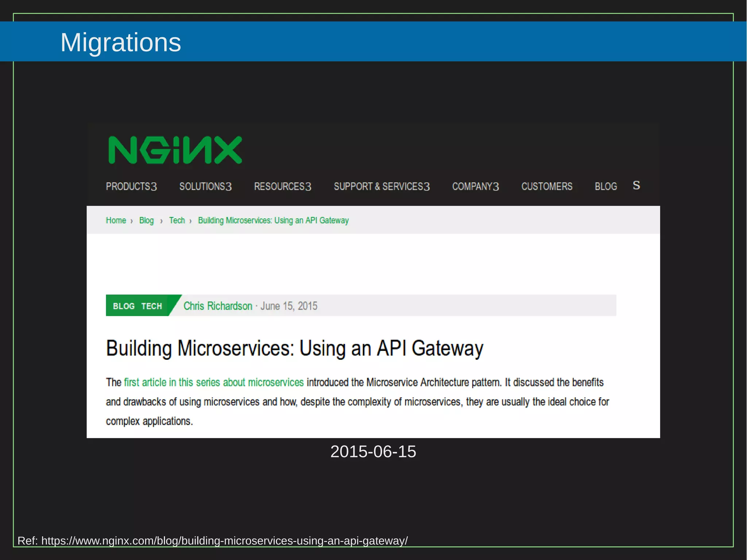
Task: Open 'first article in this series' link
Action: point(214,382)
